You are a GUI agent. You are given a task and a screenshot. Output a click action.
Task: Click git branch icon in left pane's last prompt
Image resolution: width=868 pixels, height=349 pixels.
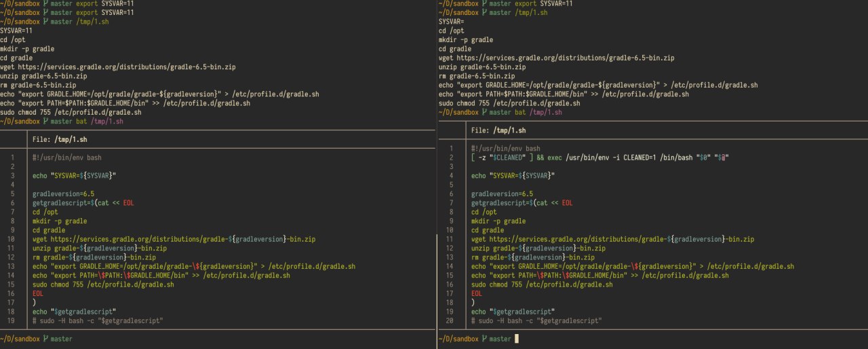pos(45,338)
